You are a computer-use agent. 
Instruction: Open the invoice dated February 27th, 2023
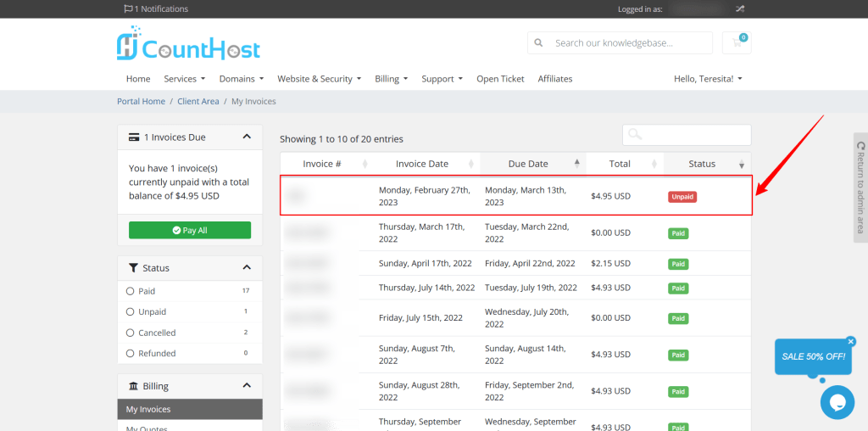(x=516, y=196)
